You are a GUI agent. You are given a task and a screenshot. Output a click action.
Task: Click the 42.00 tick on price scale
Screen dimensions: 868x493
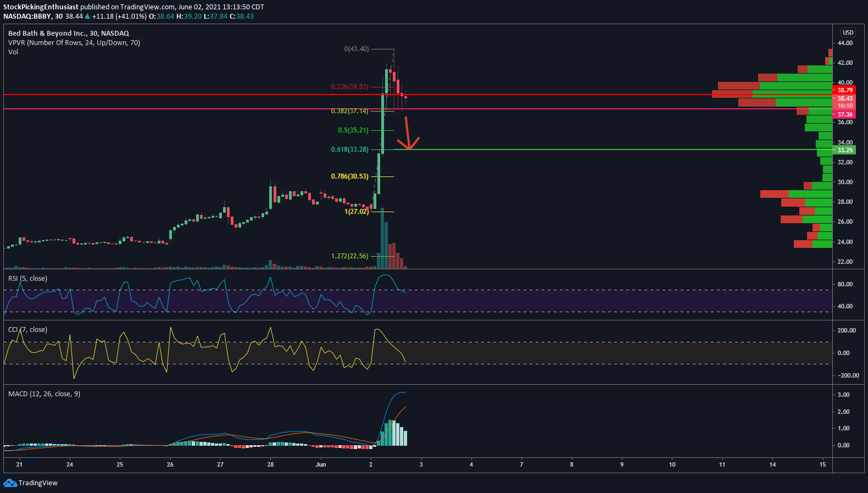click(x=845, y=63)
